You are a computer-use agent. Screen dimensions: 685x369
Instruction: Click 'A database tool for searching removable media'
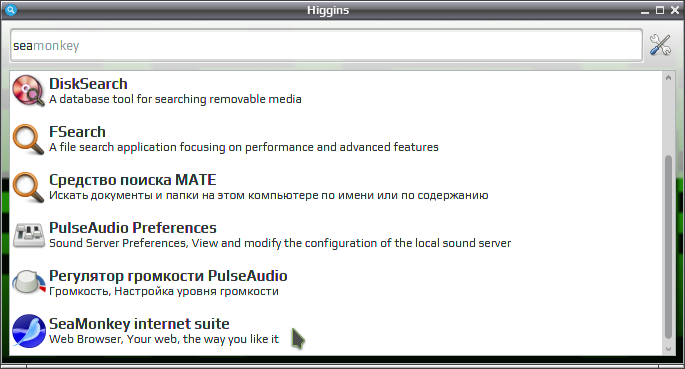click(175, 99)
